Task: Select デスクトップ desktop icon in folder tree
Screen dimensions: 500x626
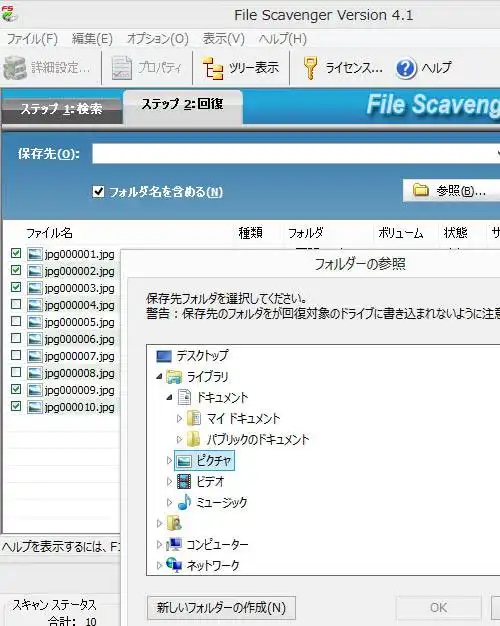Action: tap(164, 356)
